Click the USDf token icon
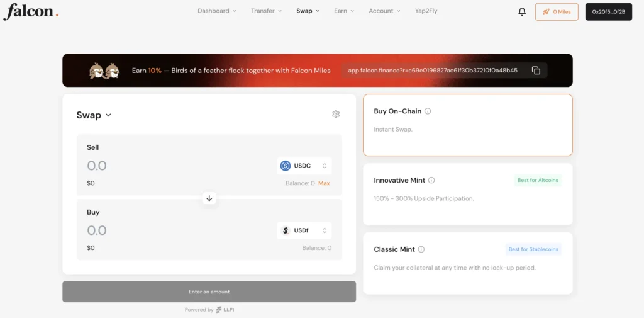The height and width of the screenshot is (318, 644). [x=286, y=230]
